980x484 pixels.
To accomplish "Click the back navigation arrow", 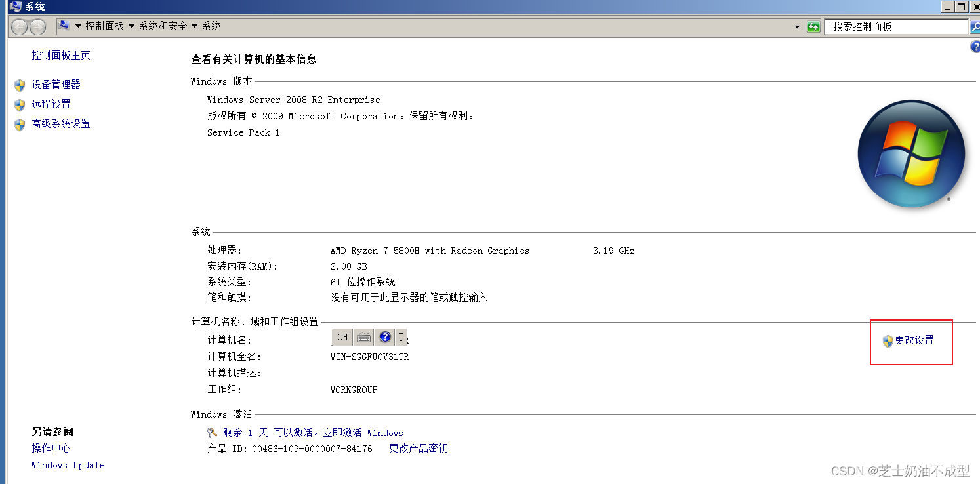I will coord(19,27).
